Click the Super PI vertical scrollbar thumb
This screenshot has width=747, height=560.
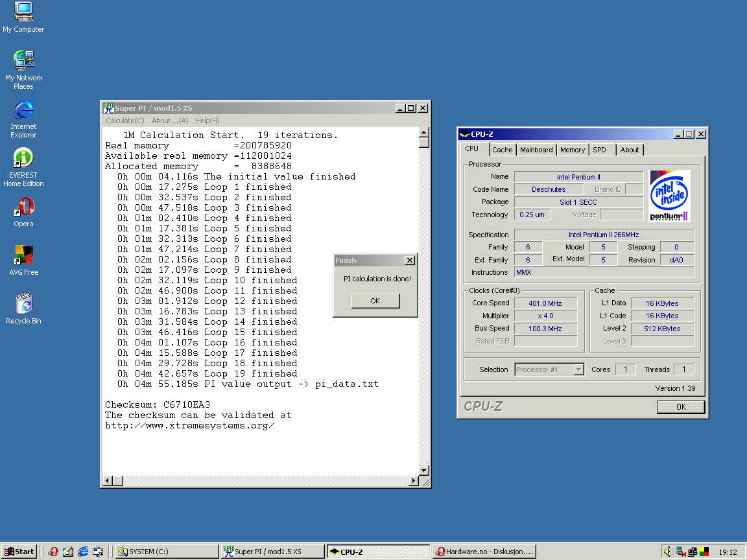[x=423, y=143]
